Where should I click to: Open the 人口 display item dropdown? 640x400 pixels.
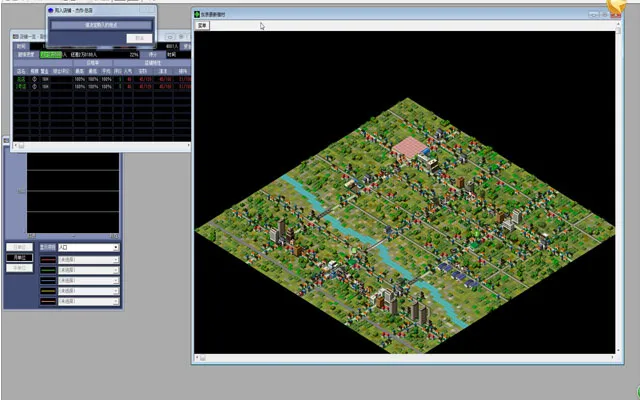tap(88, 247)
